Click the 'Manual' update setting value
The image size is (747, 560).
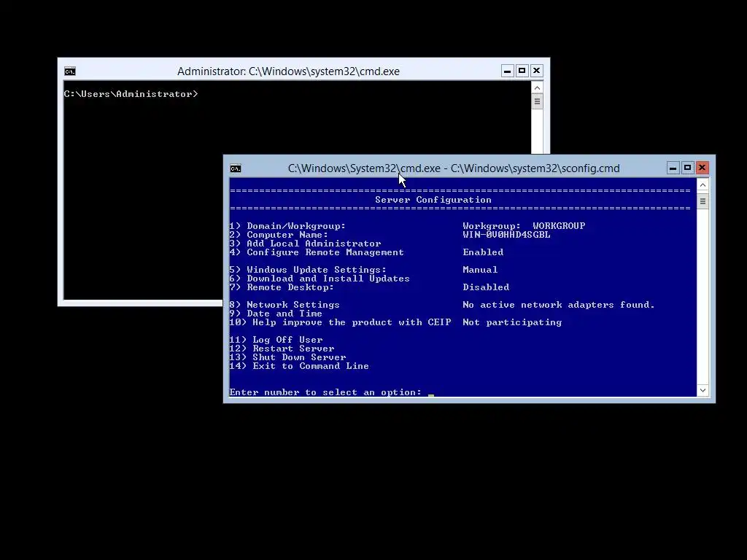480,270
